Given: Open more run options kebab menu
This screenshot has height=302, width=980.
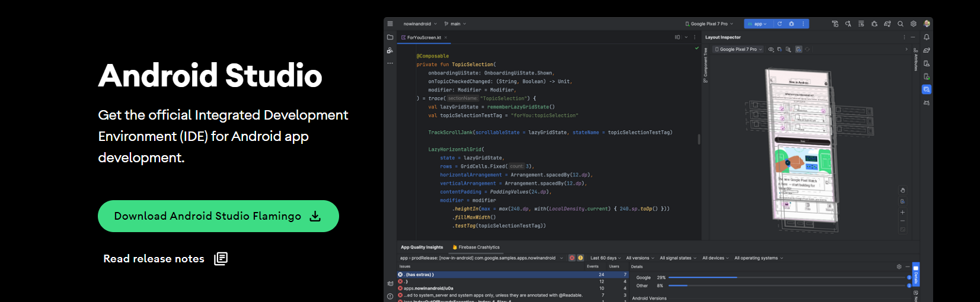Looking at the screenshot, I should pos(803,24).
